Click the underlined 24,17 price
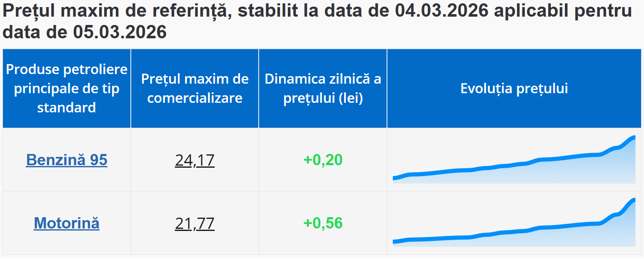This screenshot has width=644, height=258. point(195,160)
